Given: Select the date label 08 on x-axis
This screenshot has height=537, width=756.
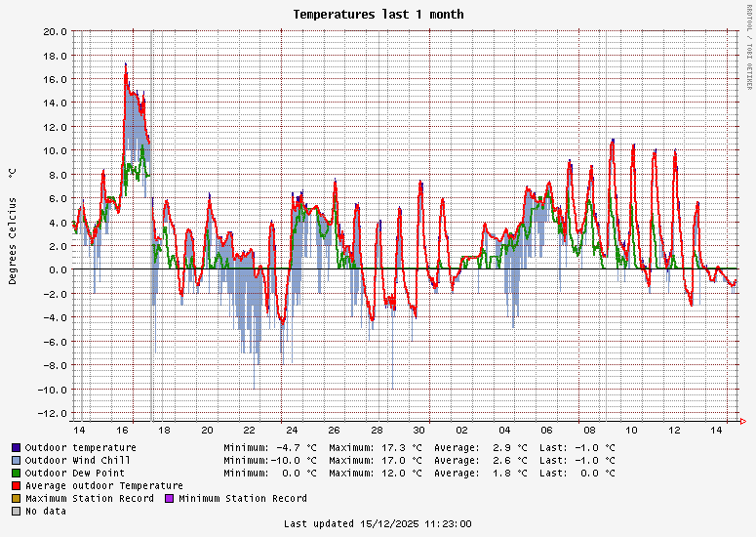Looking at the screenshot, I should (x=589, y=431).
